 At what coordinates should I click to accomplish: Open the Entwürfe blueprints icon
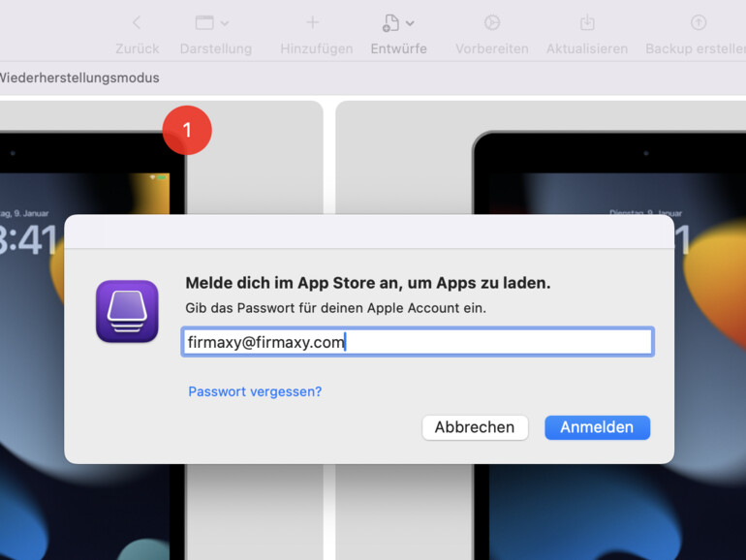click(390, 23)
